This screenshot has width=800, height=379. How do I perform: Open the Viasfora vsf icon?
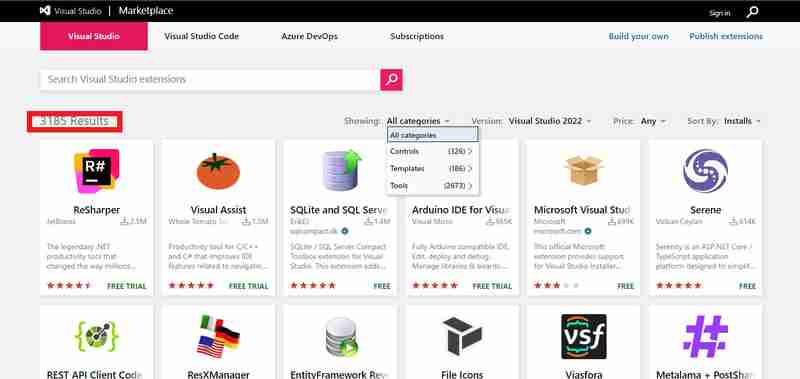[x=584, y=336]
